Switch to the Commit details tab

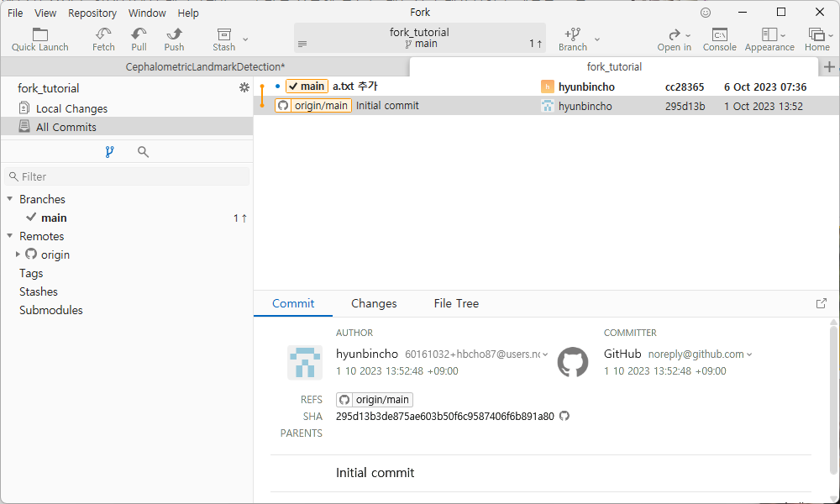(293, 304)
